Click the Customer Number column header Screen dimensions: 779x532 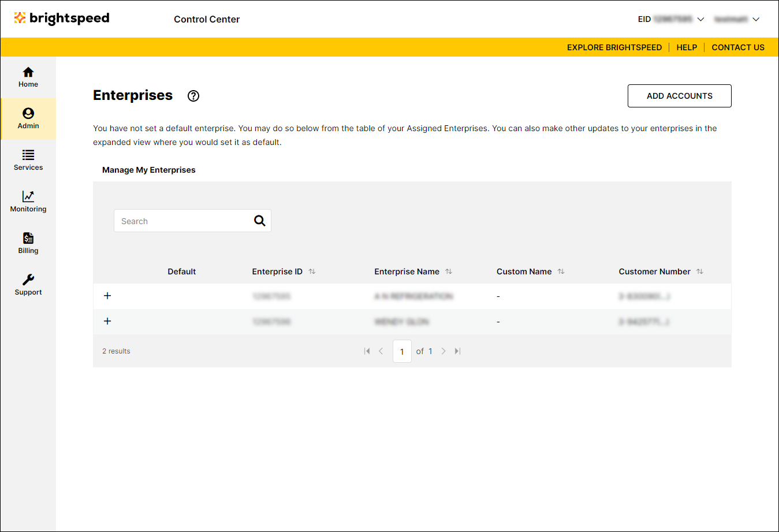point(655,271)
